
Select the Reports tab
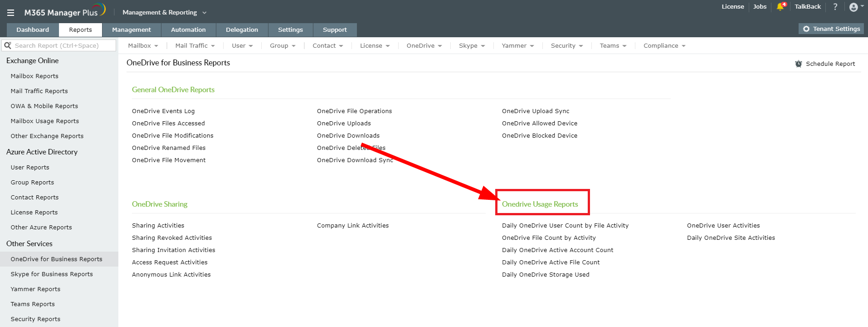80,30
